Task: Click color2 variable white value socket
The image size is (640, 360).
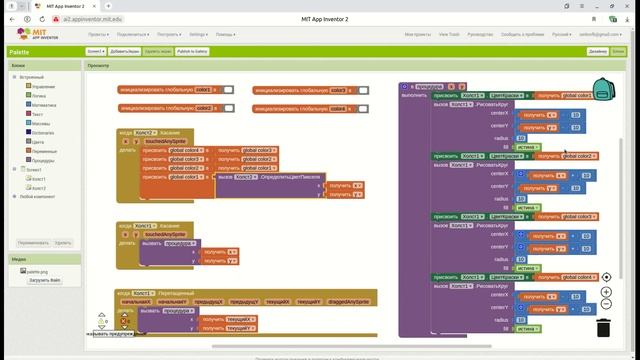Action: 229,108
